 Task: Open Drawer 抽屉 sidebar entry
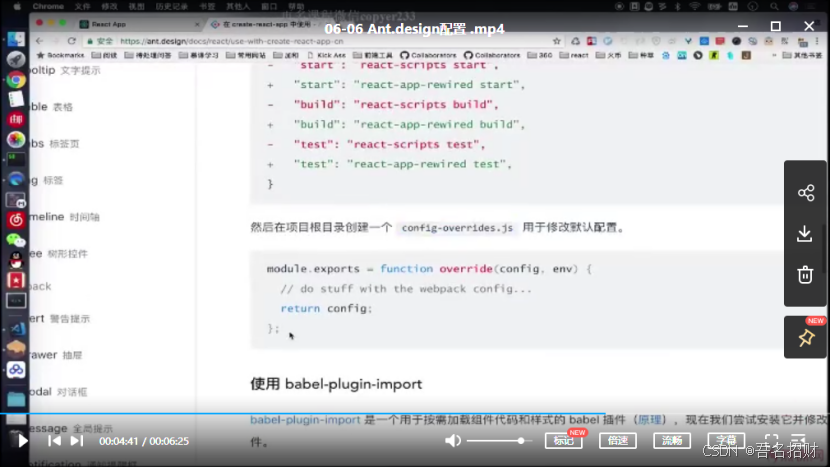[x=56, y=355]
